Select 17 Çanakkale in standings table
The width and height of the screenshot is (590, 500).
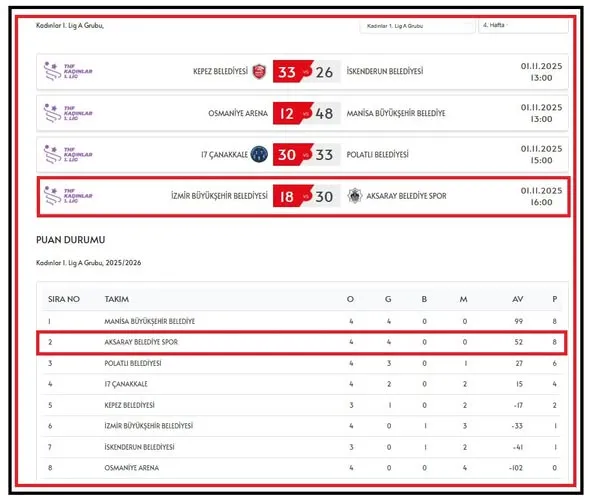(x=126, y=384)
